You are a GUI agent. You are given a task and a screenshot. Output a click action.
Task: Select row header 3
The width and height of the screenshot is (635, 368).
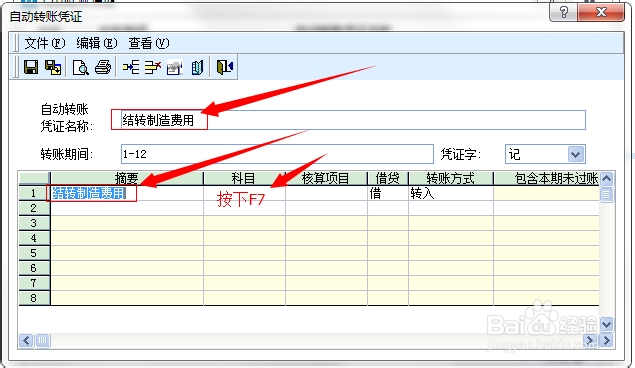(x=34, y=223)
